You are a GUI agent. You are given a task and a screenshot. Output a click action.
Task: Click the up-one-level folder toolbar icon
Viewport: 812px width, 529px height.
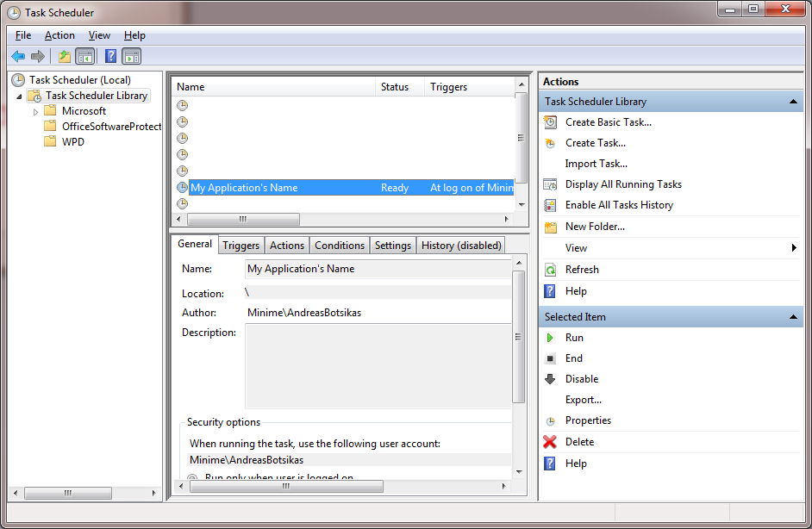pyautogui.click(x=64, y=56)
